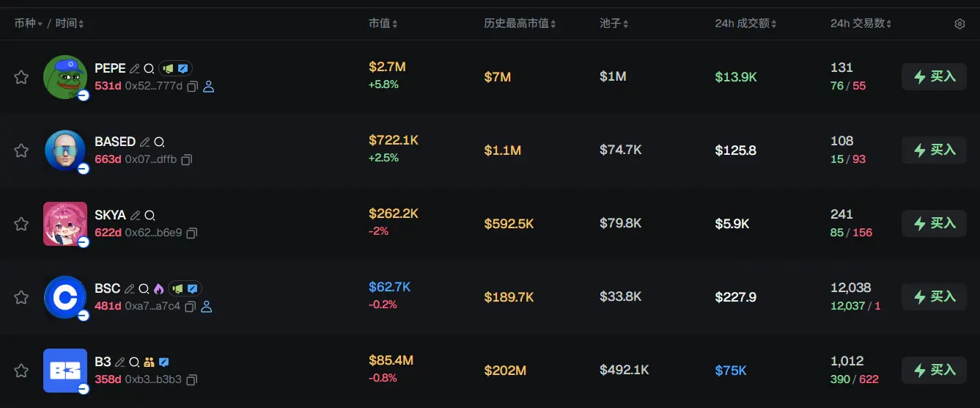Add B3 to favorites with star
This screenshot has width=980, height=408.
click(21, 371)
